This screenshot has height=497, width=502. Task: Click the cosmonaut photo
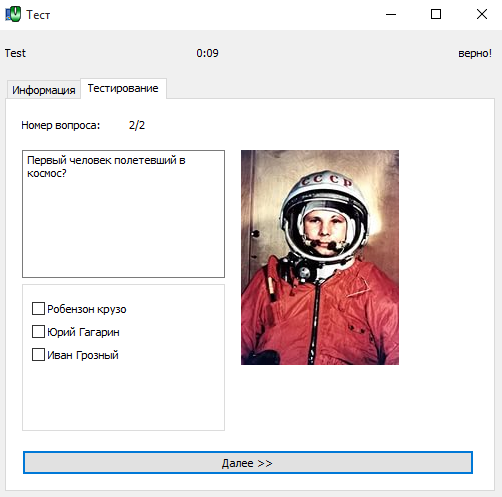coord(320,257)
